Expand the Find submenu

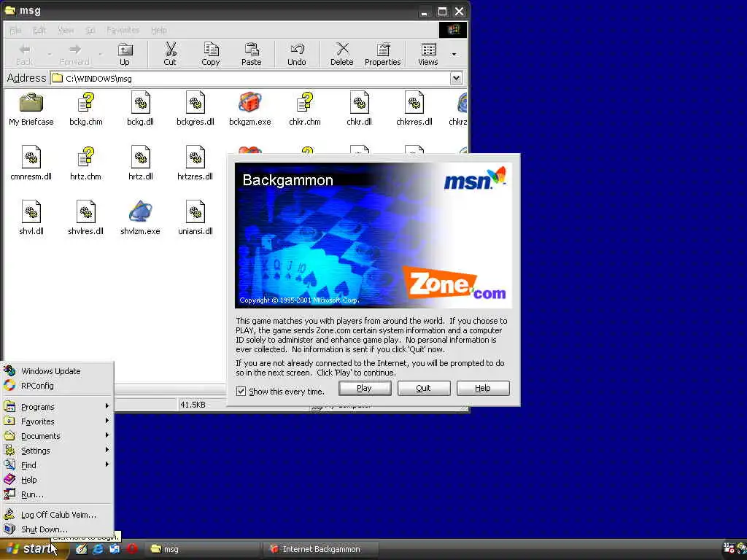click(57, 465)
